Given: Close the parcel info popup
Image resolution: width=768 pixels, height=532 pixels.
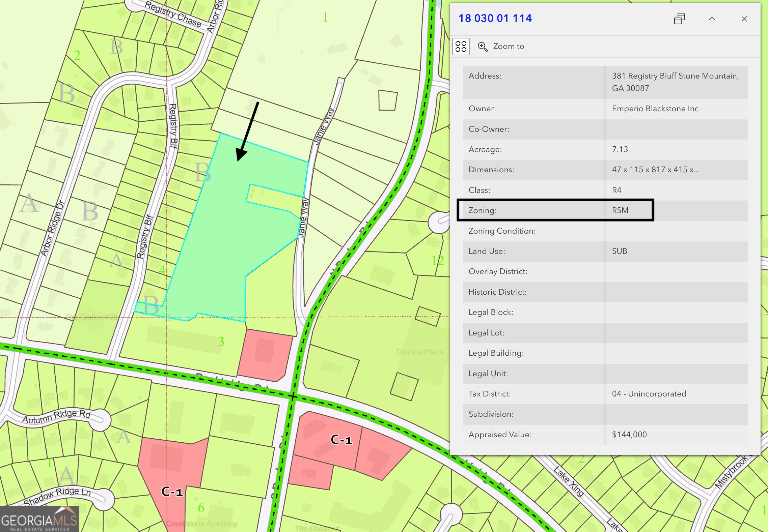Looking at the screenshot, I should [744, 19].
